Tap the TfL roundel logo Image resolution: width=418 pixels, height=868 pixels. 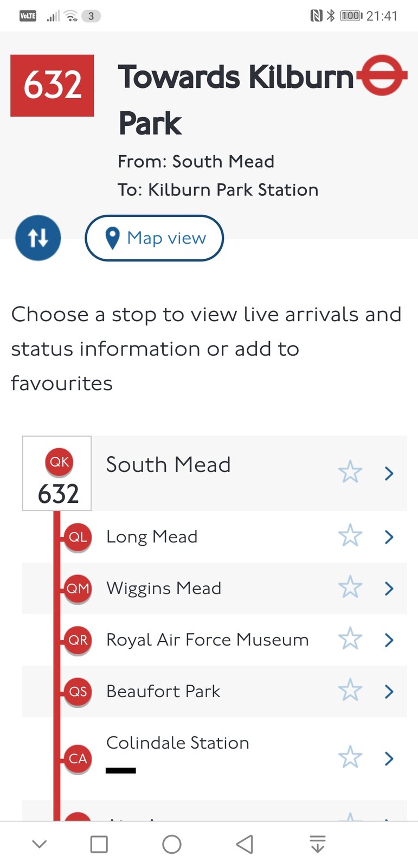pyautogui.click(x=383, y=75)
